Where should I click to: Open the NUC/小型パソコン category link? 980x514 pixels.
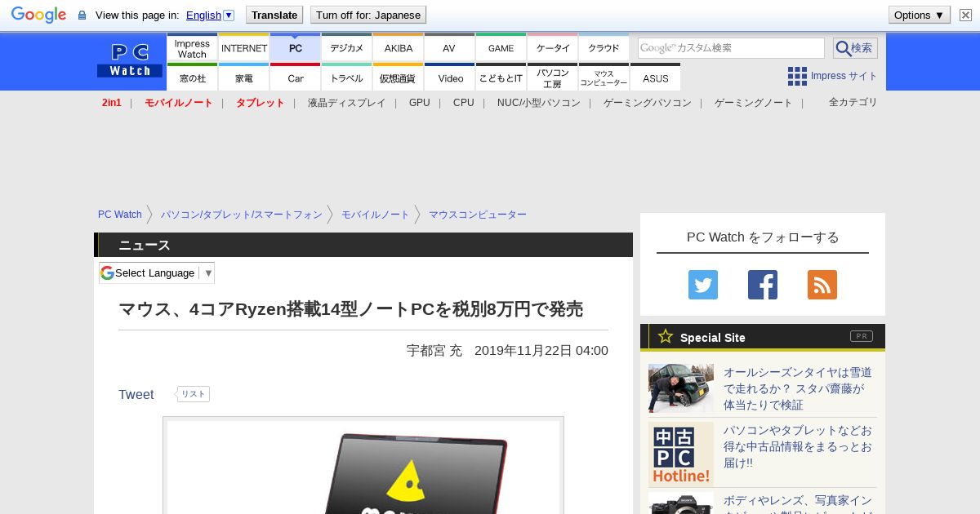[x=539, y=103]
